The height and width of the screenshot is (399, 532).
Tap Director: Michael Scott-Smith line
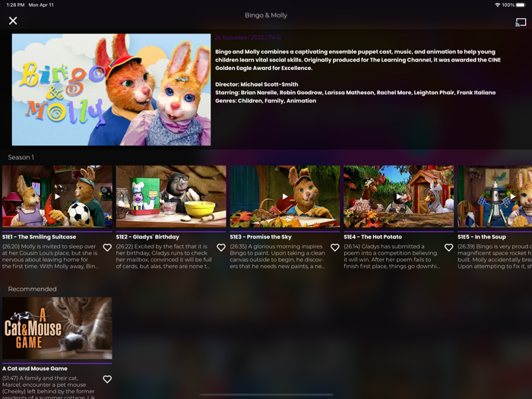[x=257, y=84]
